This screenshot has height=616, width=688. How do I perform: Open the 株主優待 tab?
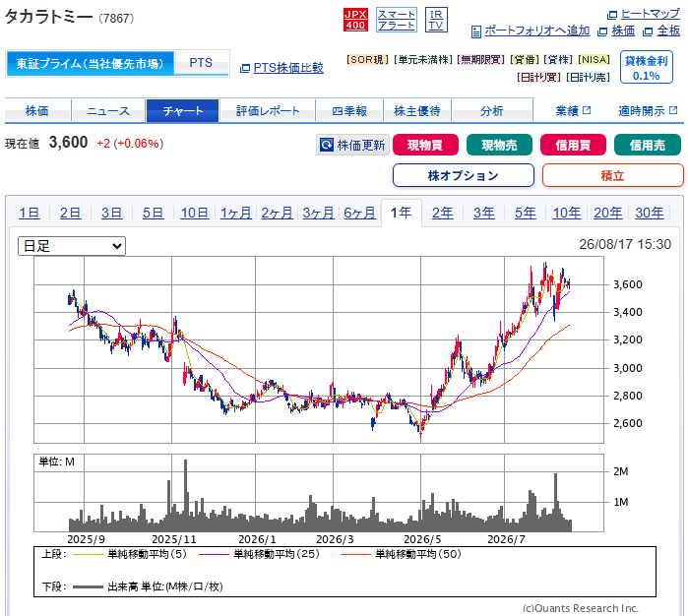point(417,110)
